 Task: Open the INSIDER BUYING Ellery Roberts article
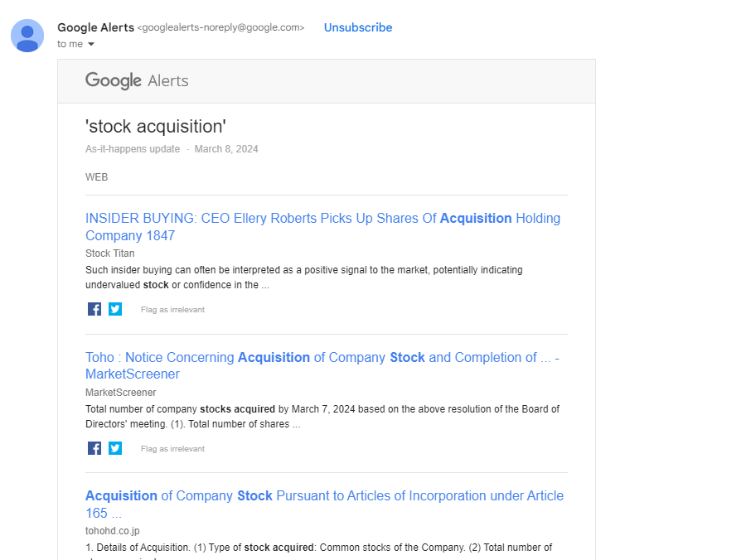(x=322, y=227)
